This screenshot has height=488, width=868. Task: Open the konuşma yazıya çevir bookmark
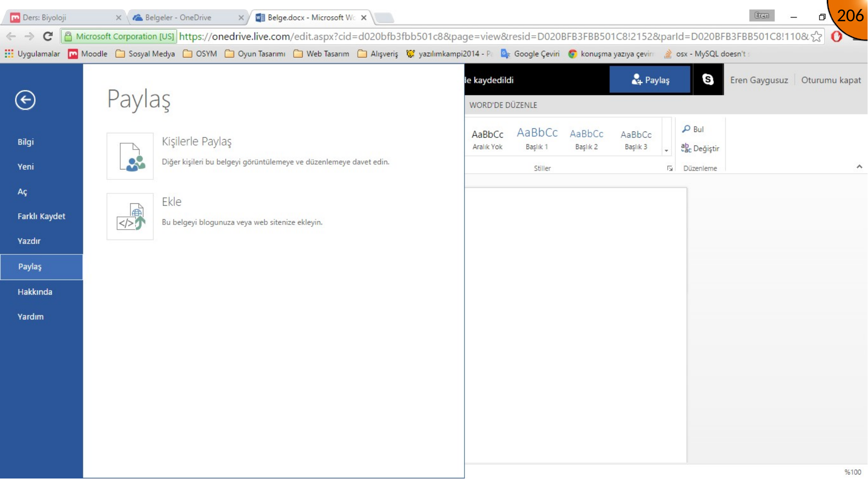(x=611, y=54)
